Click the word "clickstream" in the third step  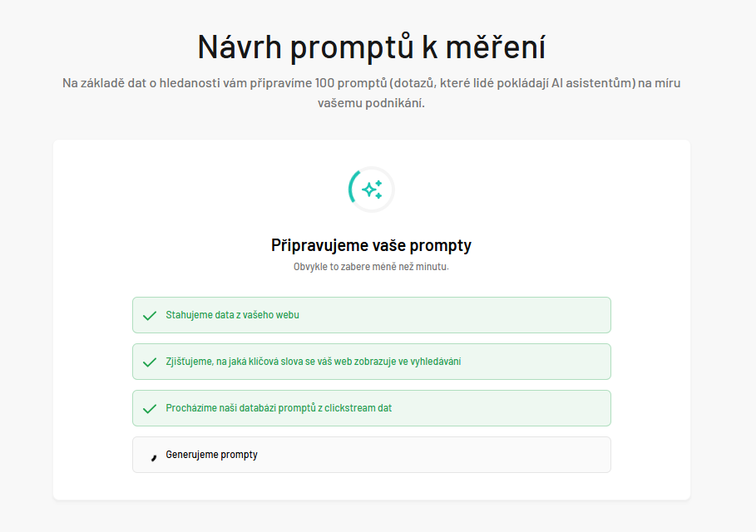pos(350,407)
